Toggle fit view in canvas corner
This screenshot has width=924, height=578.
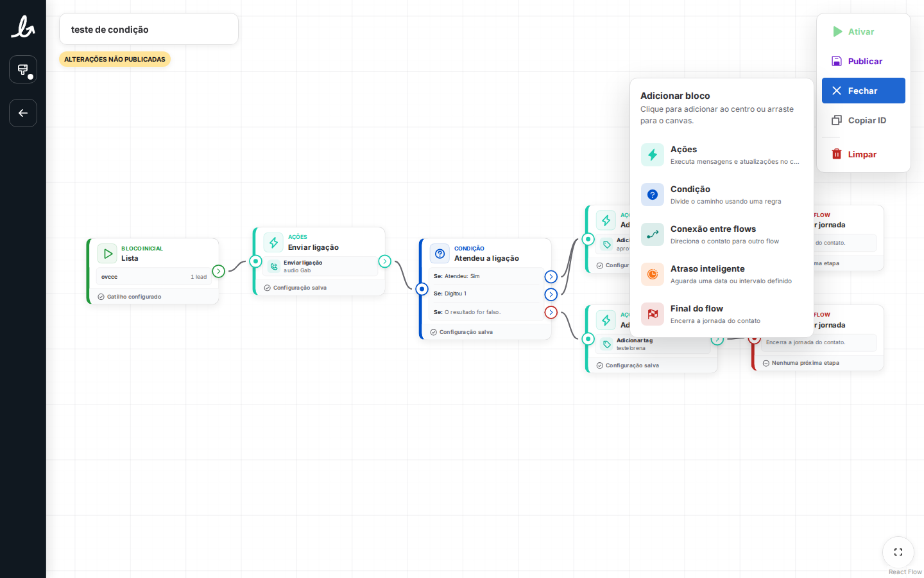[898, 552]
